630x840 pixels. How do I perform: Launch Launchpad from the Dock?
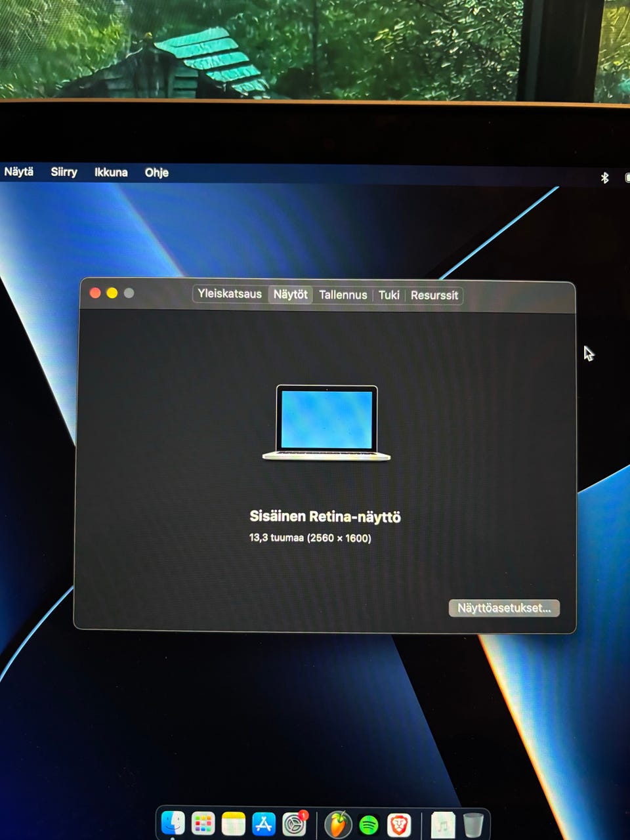pyautogui.click(x=203, y=824)
